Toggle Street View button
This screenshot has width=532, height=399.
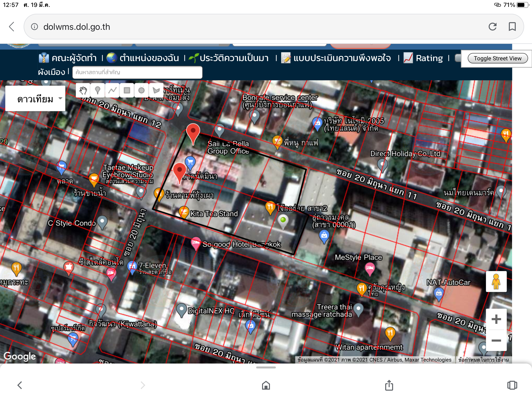pyautogui.click(x=498, y=58)
